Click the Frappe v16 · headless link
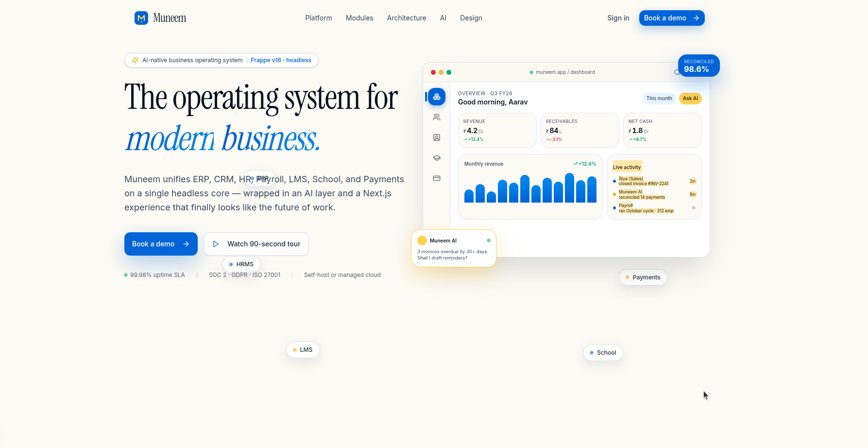The width and height of the screenshot is (868, 448). tap(281, 60)
